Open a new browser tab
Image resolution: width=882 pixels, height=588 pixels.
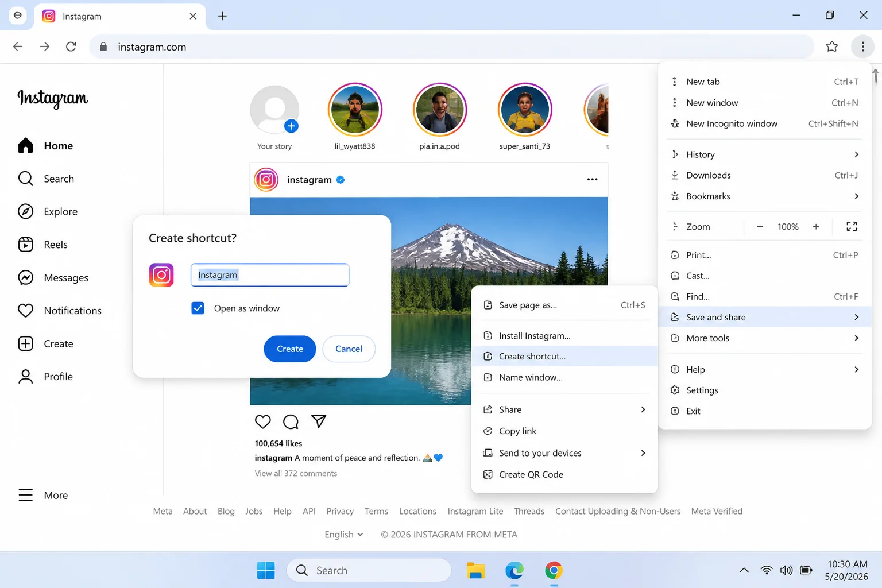pyautogui.click(x=222, y=16)
